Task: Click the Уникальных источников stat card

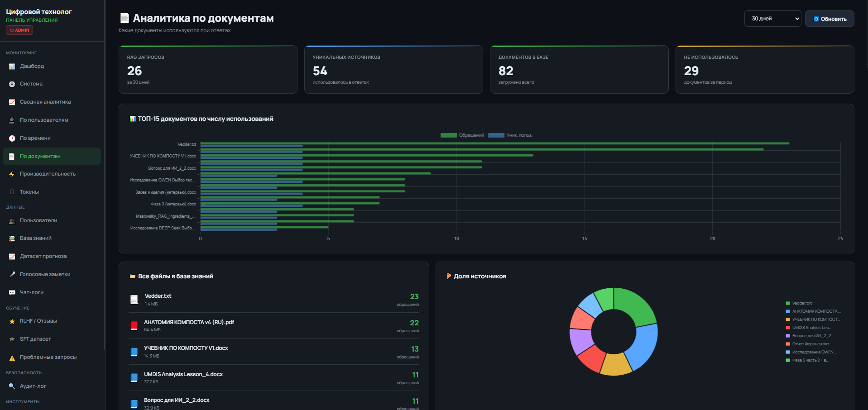Action: (x=393, y=69)
